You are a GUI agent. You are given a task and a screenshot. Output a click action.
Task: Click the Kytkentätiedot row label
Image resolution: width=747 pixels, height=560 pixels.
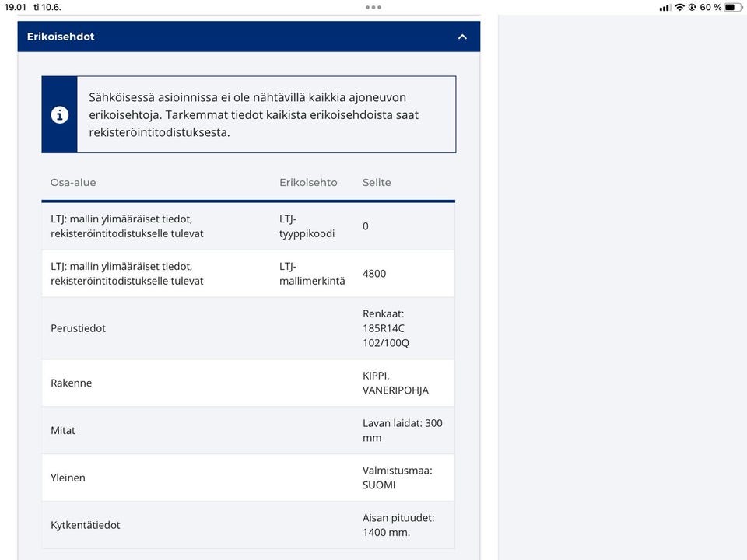(86, 525)
